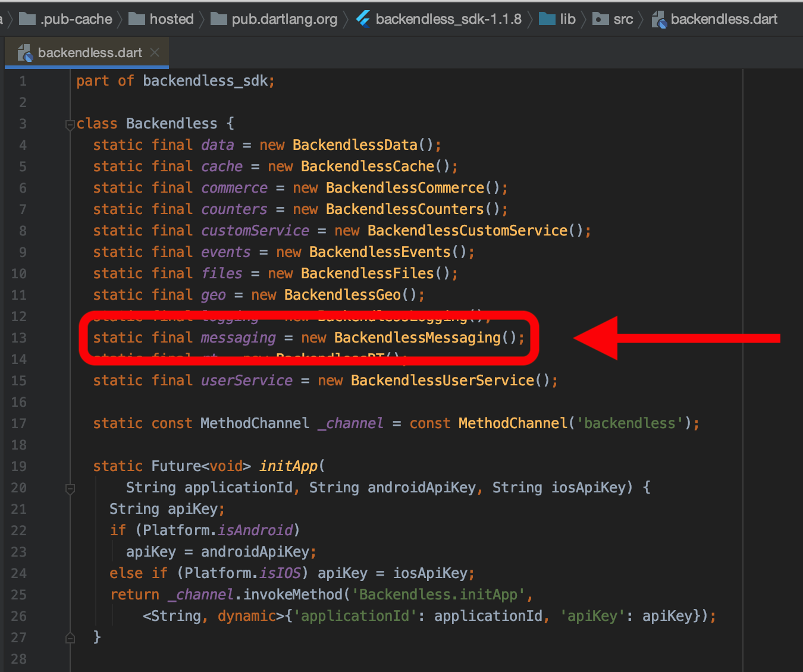Click the 'events' field name
This screenshot has height=672, width=803.
226,252
